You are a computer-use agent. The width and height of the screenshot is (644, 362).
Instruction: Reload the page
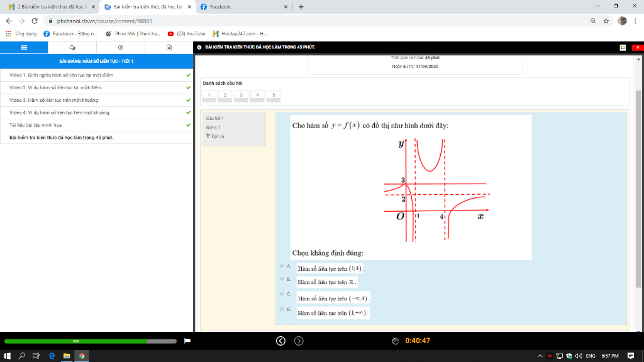click(35, 21)
